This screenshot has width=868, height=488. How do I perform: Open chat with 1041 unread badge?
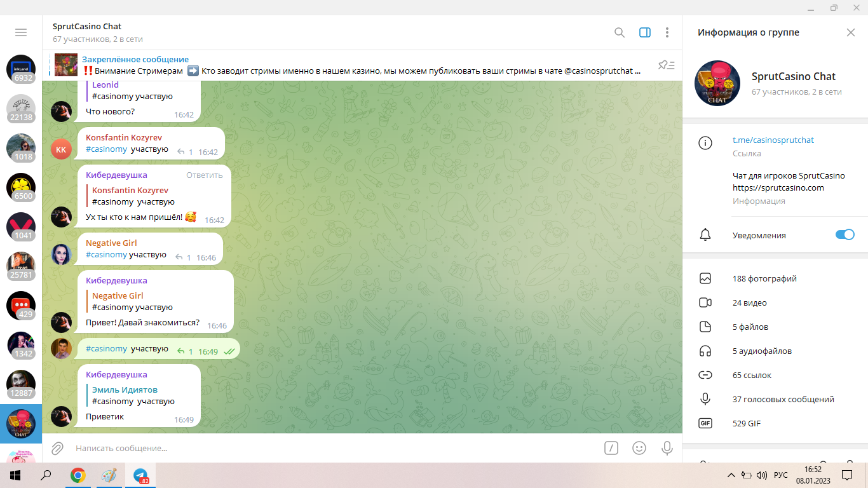point(21,227)
